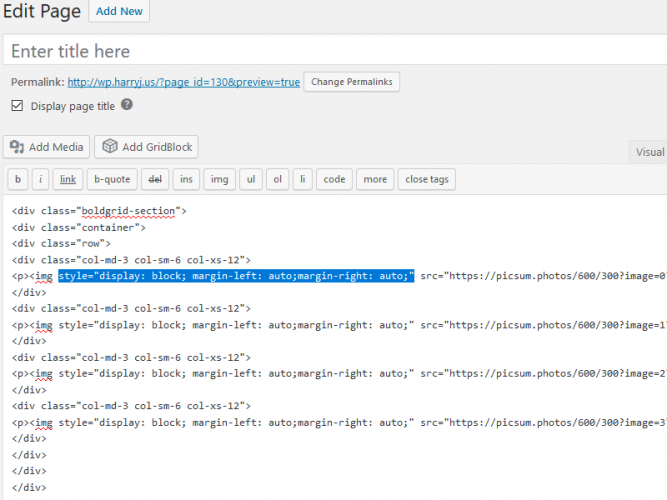This screenshot has height=500, width=667.
Task: Click the Add Media button
Action: point(47,147)
